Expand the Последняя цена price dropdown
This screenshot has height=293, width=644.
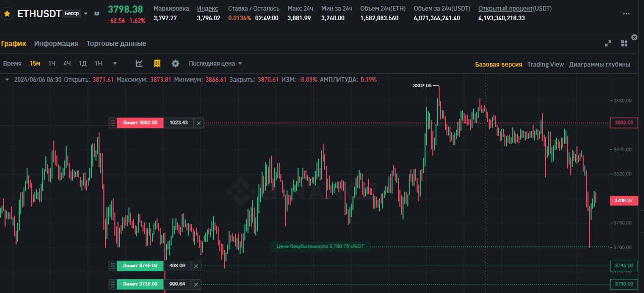[x=215, y=64]
